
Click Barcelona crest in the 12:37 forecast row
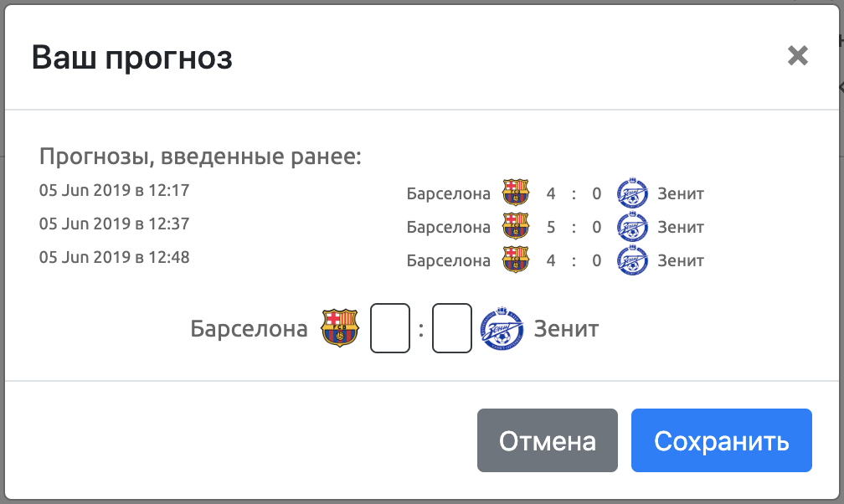tap(516, 227)
